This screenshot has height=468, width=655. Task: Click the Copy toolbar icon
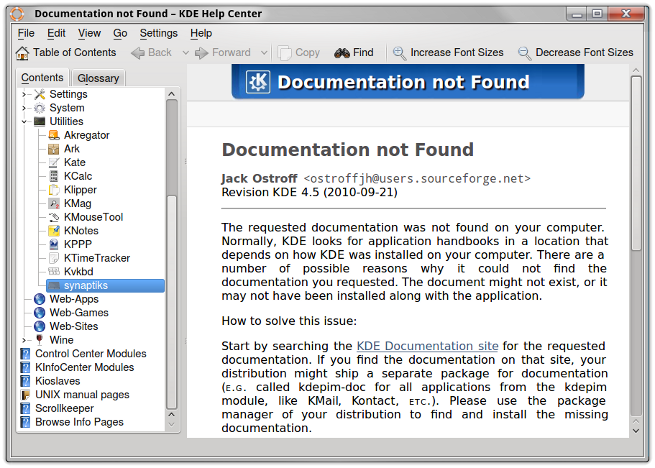coord(284,53)
